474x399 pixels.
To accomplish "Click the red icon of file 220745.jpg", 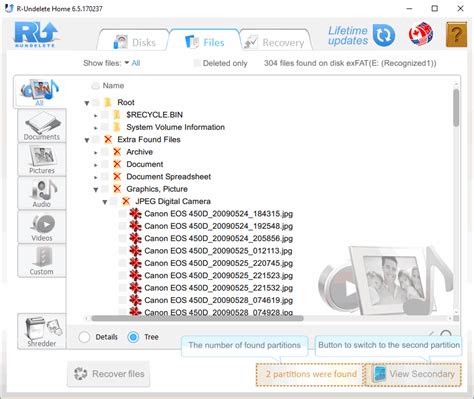I will pyautogui.click(x=135, y=263).
